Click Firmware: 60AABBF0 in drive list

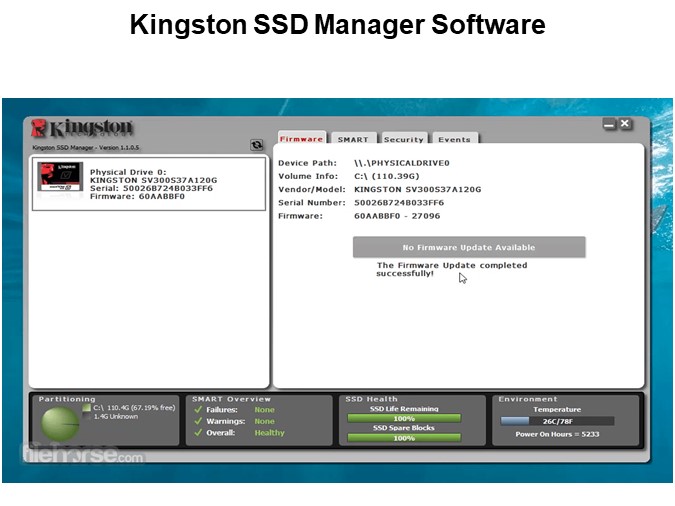(137, 196)
